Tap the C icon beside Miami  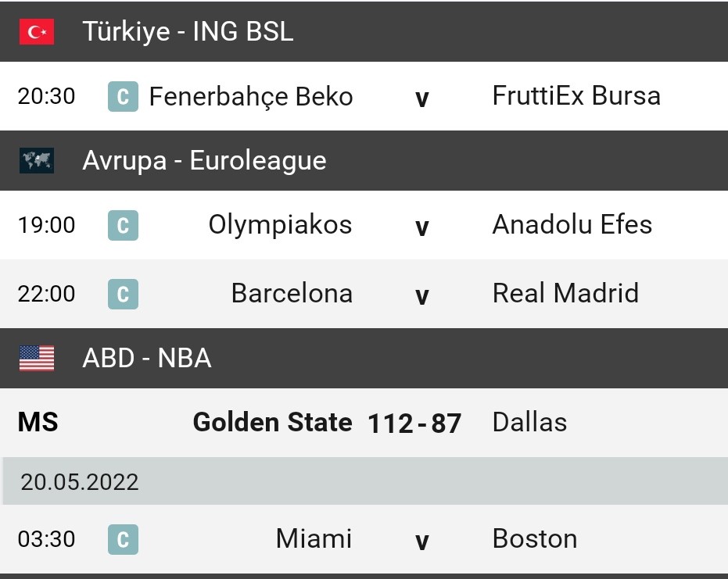click(123, 540)
